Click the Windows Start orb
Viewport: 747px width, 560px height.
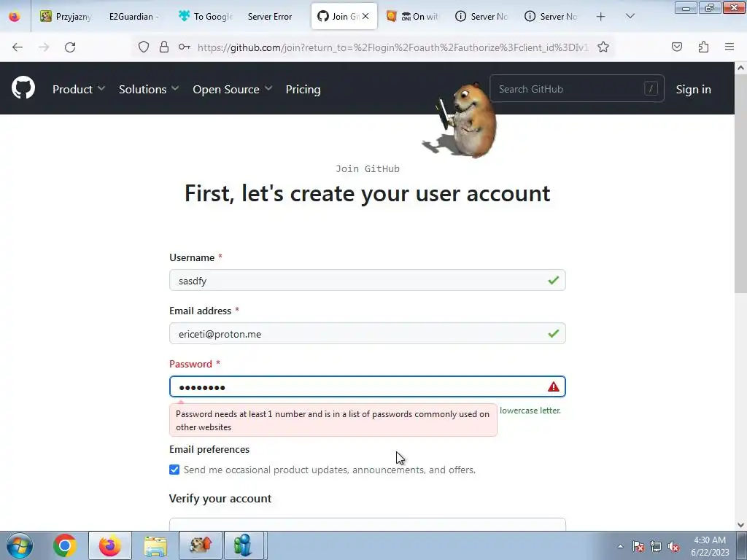point(20,545)
